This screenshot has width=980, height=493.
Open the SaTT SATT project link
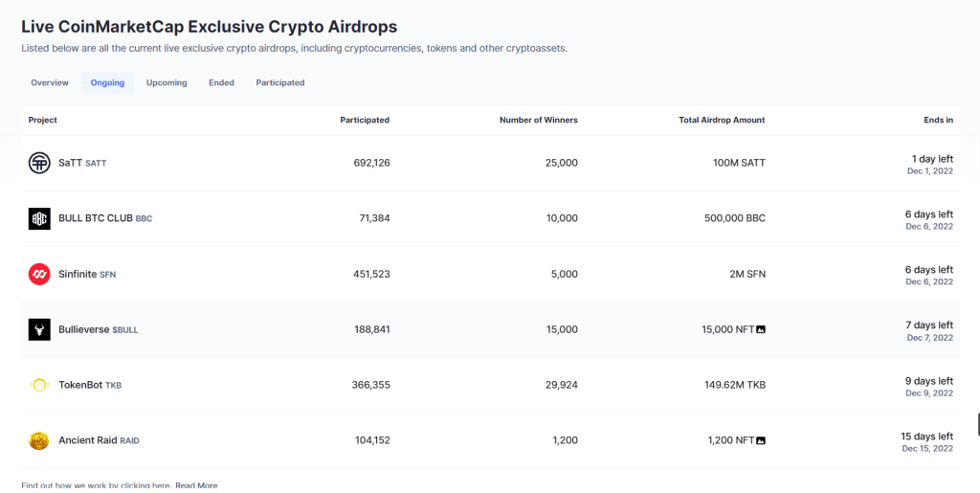coord(82,163)
